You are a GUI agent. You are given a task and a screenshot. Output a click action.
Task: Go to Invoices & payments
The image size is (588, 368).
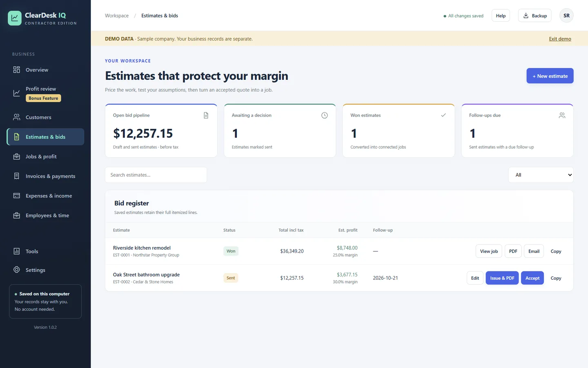pos(45,176)
